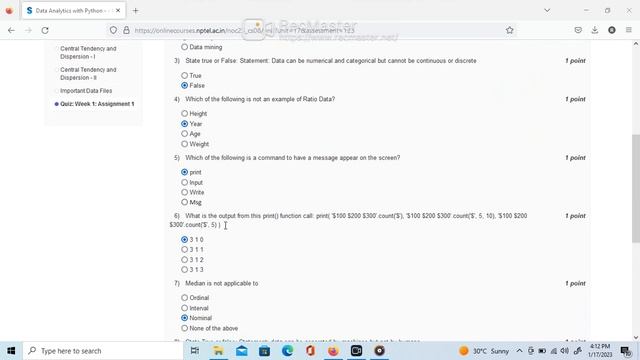The height and width of the screenshot is (360, 640).
Task: Click the padlock site security icon
Action: pyautogui.click(x=127, y=30)
